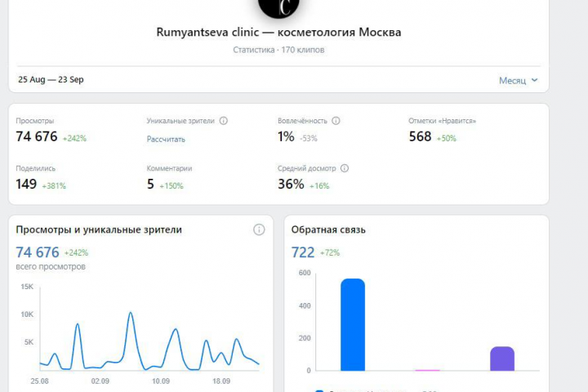Screen dimensions: 588x392
Task: Click the Rumyantseva clinic page title
Action: 278,32
